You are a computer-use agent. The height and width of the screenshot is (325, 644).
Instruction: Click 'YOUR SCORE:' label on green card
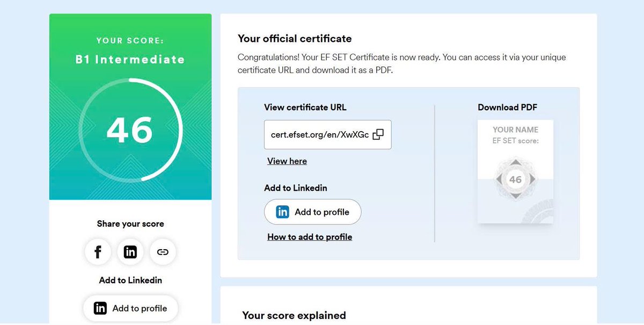(x=130, y=40)
